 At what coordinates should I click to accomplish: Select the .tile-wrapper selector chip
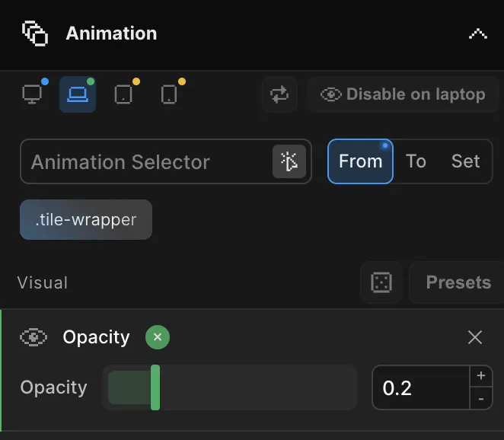(86, 220)
